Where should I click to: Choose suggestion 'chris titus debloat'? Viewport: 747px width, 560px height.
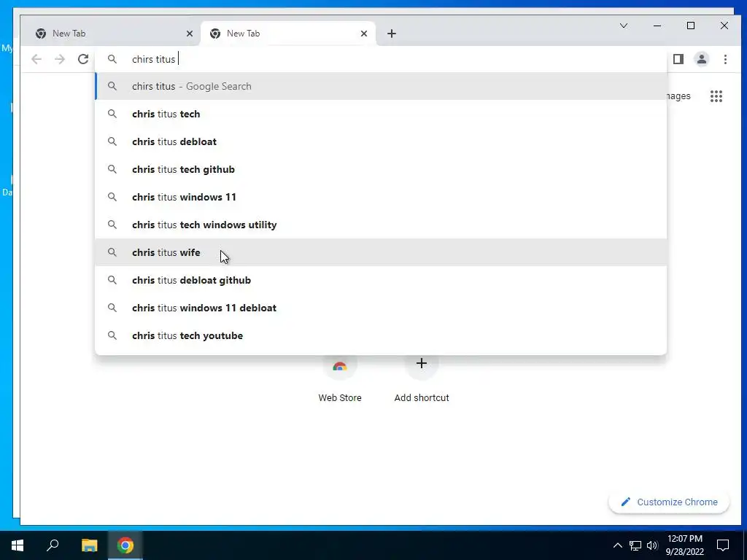[x=381, y=141]
